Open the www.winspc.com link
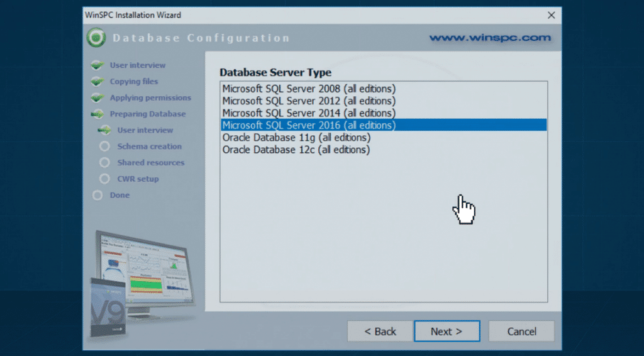 point(490,38)
